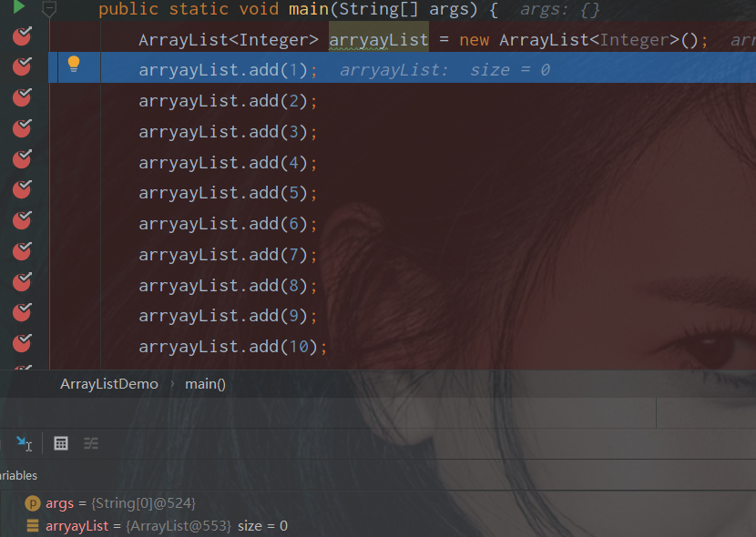Toggle breakpoint on arryayList.add(2) line
The height and width of the screenshot is (537, 756).
(x=22, y=97)
